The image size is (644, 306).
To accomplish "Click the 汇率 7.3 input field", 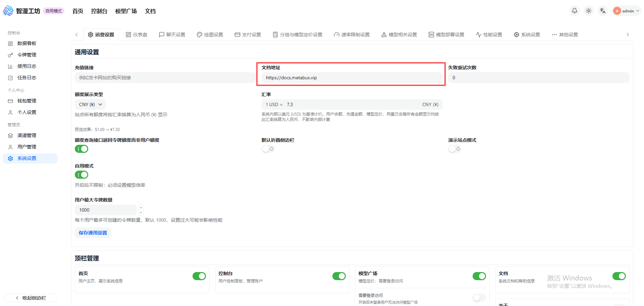I will (352, 104).
